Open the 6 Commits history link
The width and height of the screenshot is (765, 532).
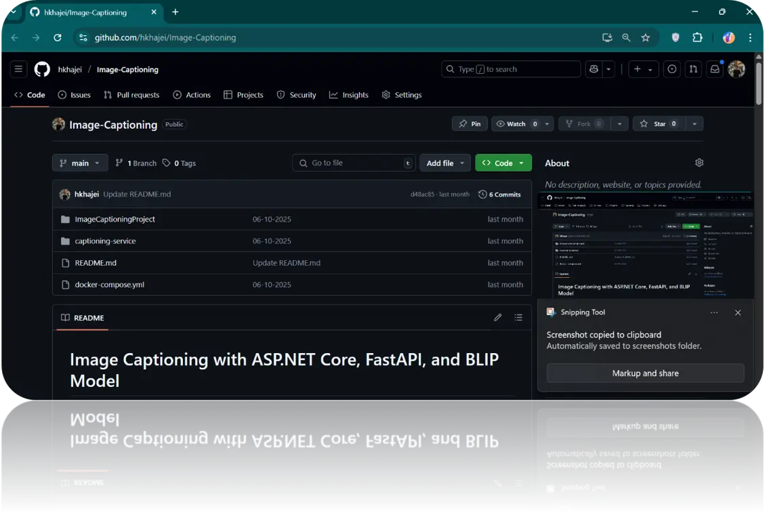(x=499, y=195)
